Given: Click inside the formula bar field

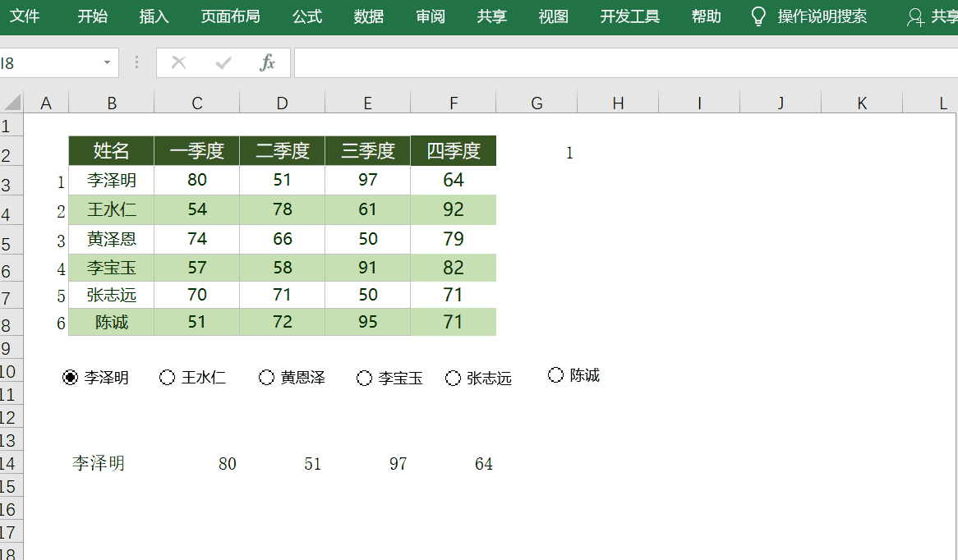Looking at the screenshot, I should [625, 63].
